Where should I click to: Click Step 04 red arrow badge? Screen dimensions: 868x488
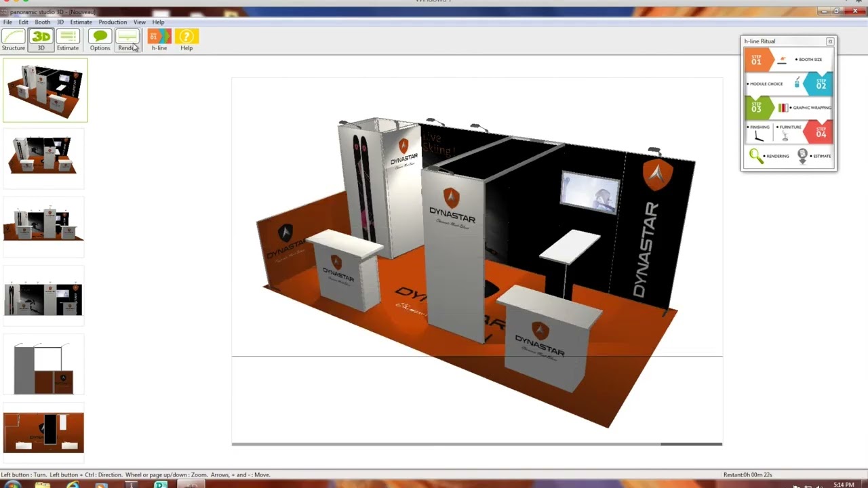(818, 132)
